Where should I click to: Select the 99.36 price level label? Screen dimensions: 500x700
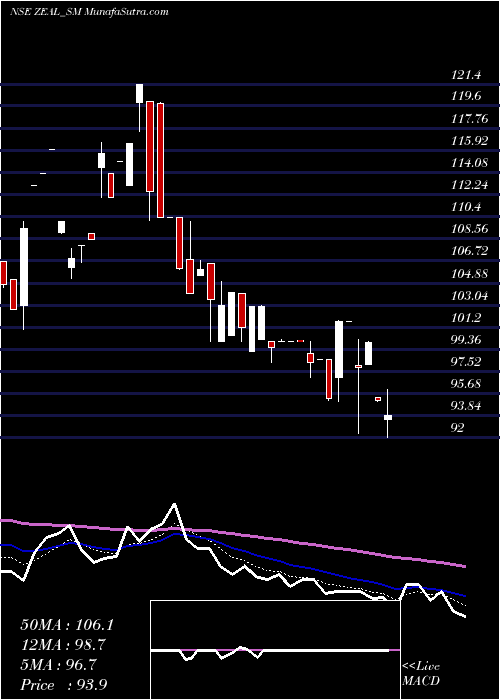point(467,340)
